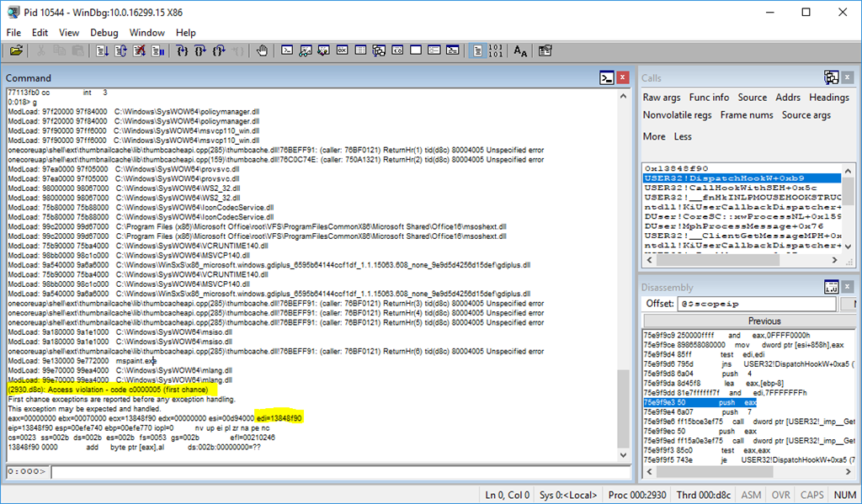Open the Help menu

[x=186, y=33]
